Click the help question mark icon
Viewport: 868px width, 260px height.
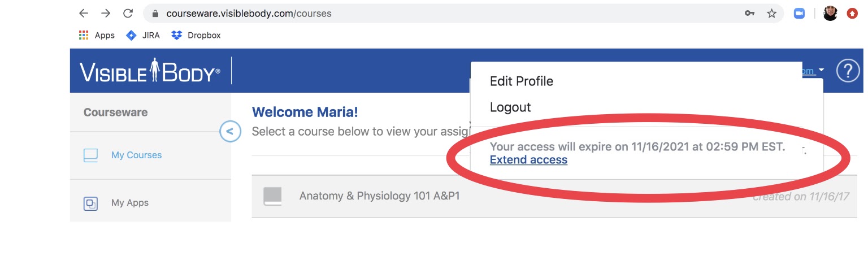848,71
